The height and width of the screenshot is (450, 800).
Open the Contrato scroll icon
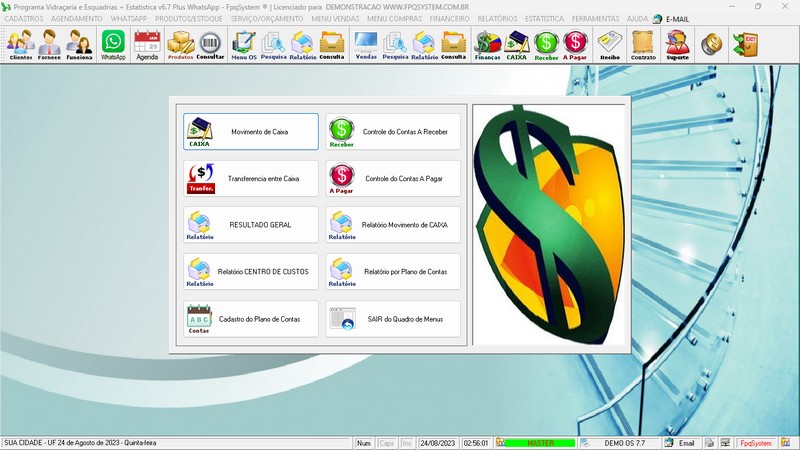click(641, 45)
